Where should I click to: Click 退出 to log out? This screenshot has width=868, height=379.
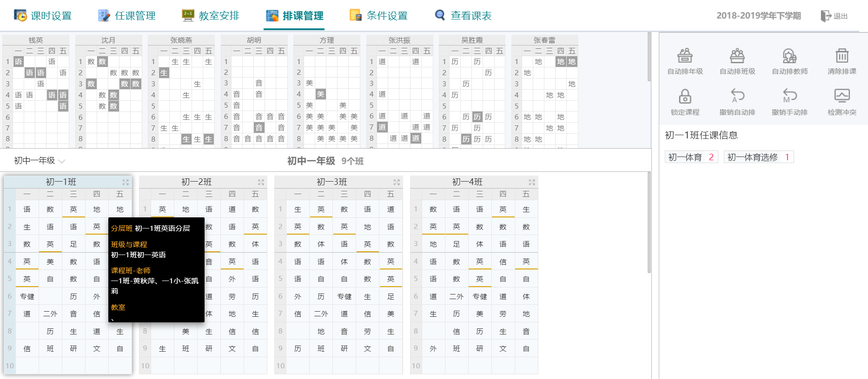click(841, 16)
